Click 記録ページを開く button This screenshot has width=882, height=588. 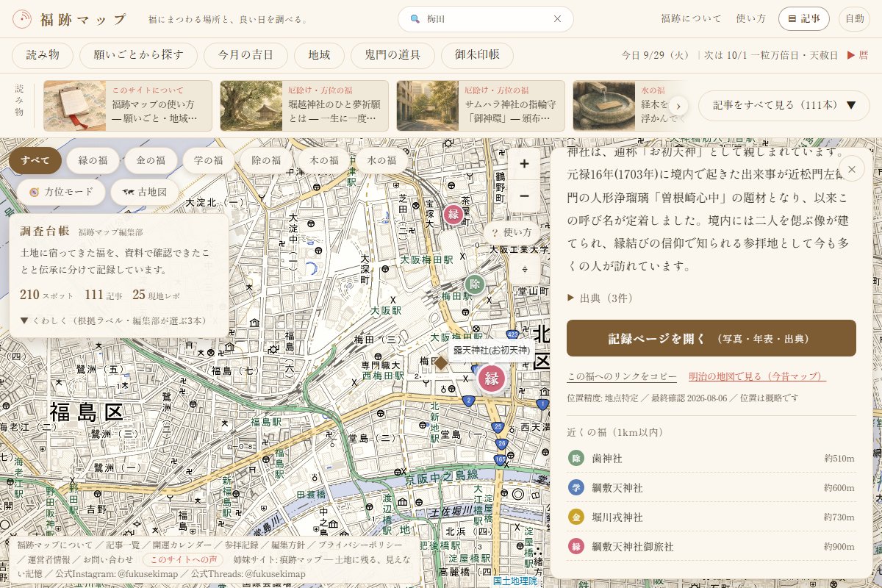click(x=711, y=338)
